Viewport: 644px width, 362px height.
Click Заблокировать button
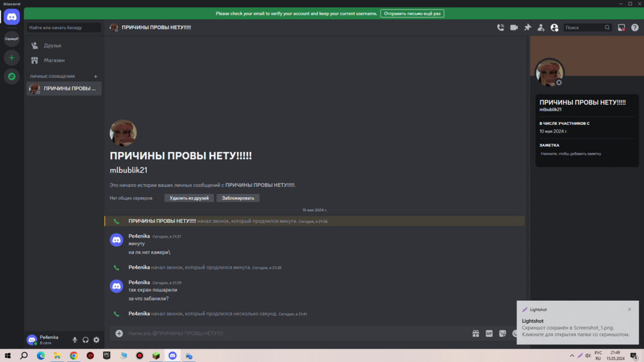(x=238, y=198)
